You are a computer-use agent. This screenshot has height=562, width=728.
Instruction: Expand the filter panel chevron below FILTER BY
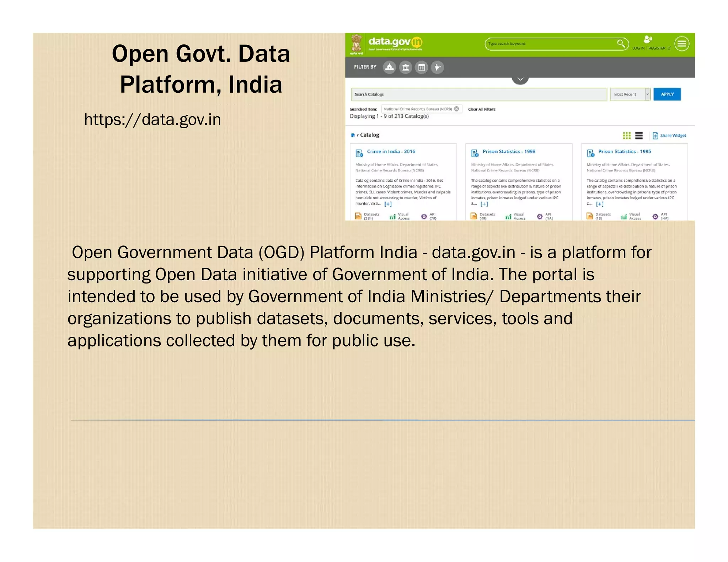tap(520, 80)
